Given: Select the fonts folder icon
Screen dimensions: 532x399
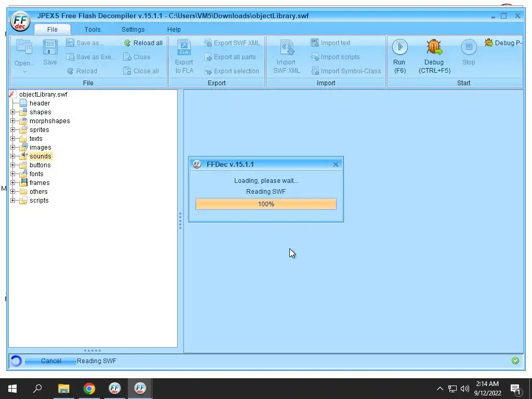Looking at the screenshot, I should point(23,174).
